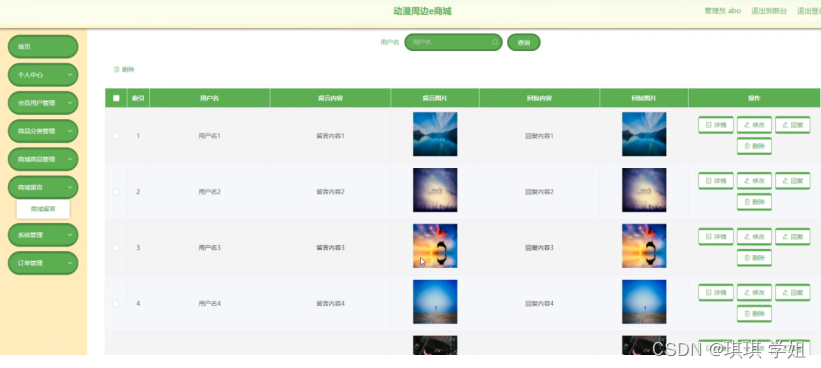The height and width of the screenshot is (368, 821).
Task: Click 回复 in the 用户名1 row
Action: pos(793,125)
